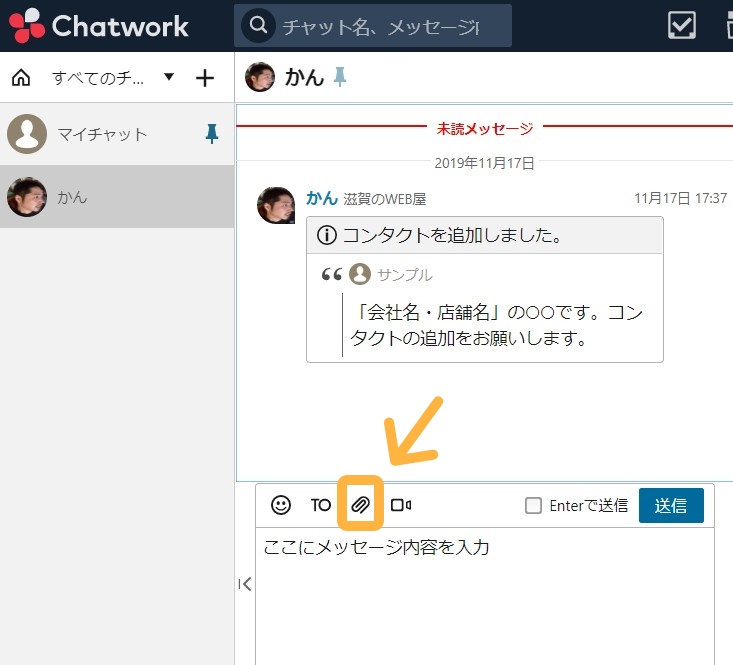Toggle the pin beside the かん chat title
Screen dimensions: 733x665
(x=341, y=77)
